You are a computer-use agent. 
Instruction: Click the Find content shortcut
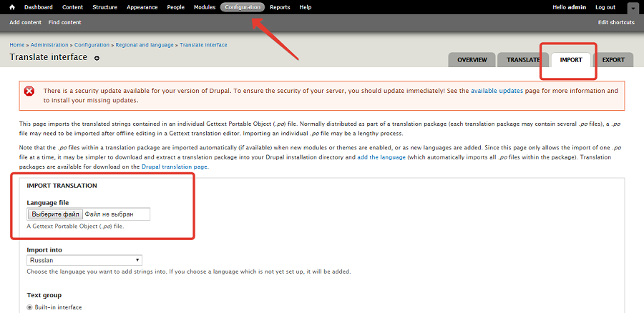(x=65, y=23)
